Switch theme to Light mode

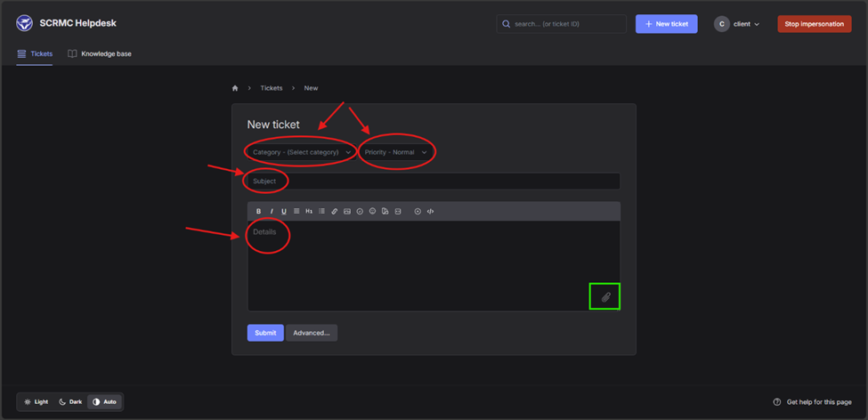point(37,402)
